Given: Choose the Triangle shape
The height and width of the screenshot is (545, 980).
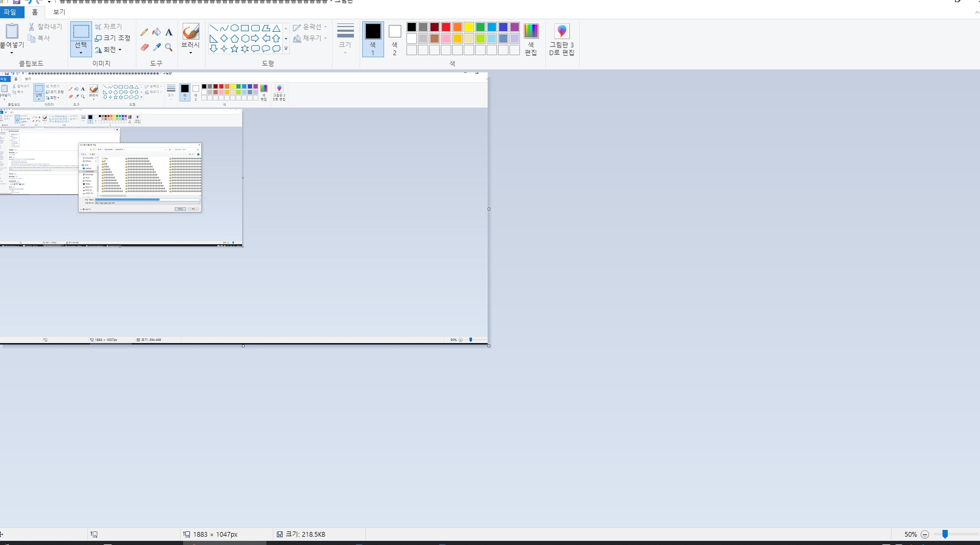Looking at the screenshot, I should pyautogui.click(x=276, y=28).
